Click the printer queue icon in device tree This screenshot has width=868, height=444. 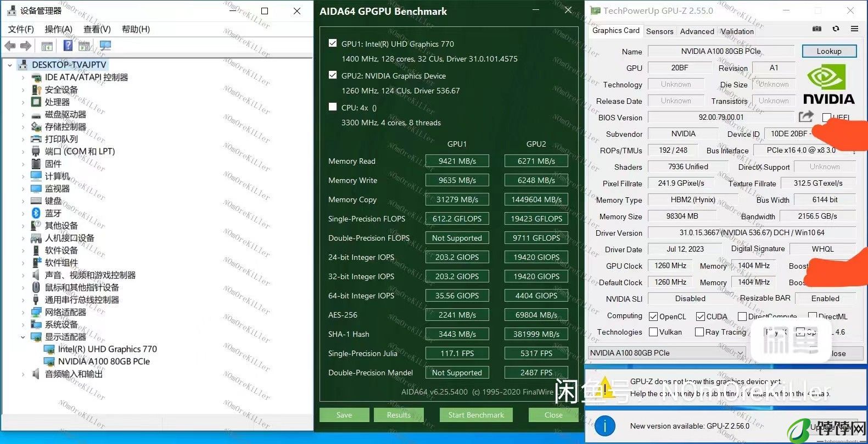36,139
